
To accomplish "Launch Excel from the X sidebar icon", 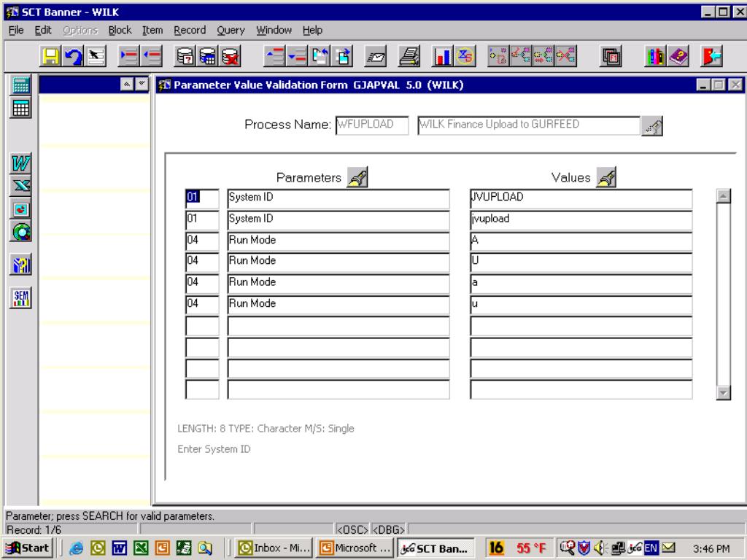I will [21, 186].
